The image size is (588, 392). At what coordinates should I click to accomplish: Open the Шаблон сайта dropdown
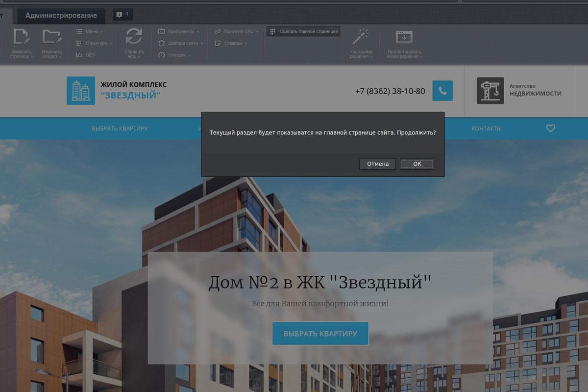(x=180, y=43)
